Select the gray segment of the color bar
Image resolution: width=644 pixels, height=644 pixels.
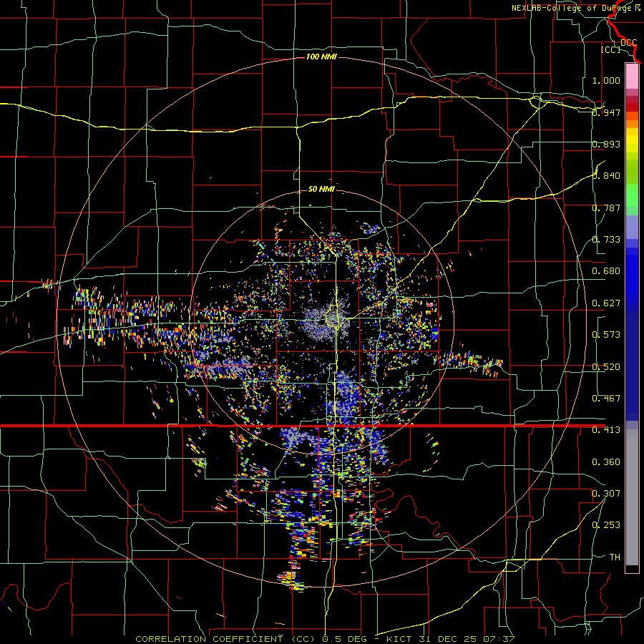click(x=632, y=499)
